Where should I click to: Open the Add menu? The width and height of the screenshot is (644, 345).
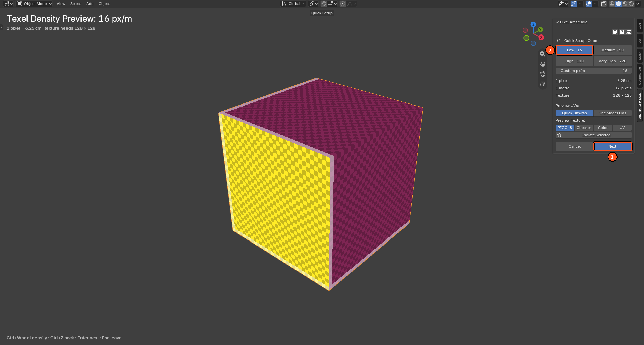pos(90,4)
